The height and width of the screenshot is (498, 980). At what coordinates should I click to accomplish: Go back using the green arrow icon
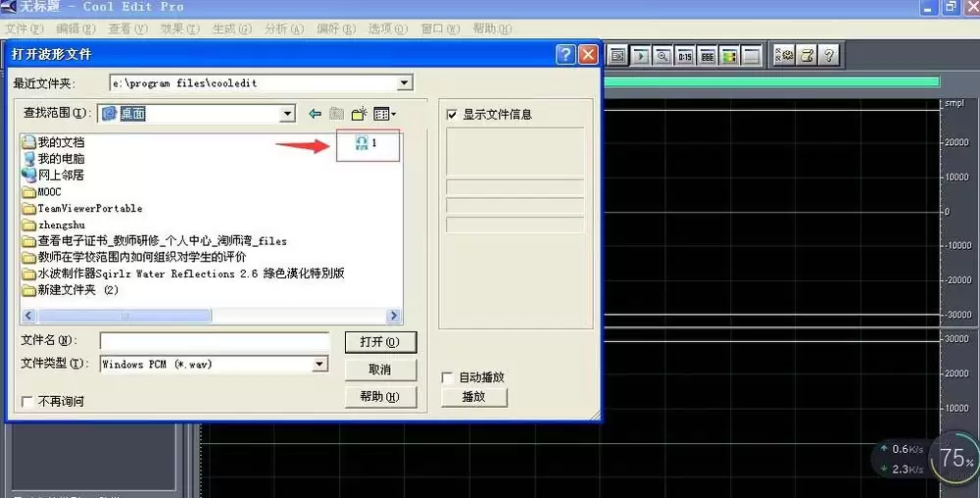[x=315, y=114]
